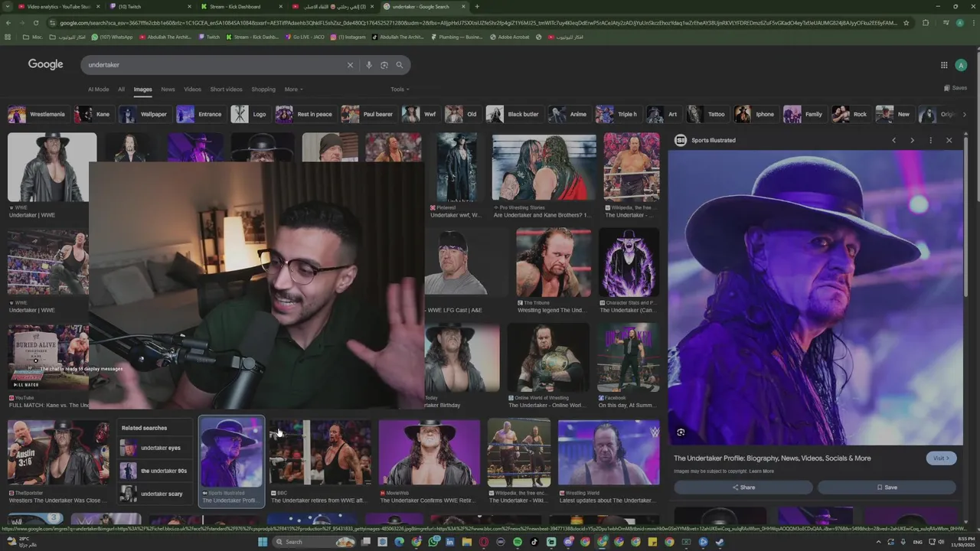
Task: Click the weather widget showing 28°C
Action: (x=23, y=542)
